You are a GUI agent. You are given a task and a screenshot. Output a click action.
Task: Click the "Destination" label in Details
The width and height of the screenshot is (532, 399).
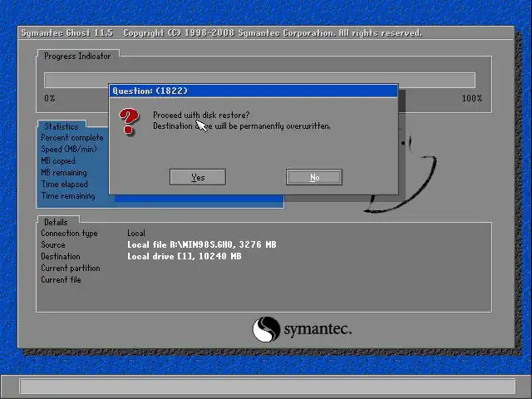tap(61, 257)
